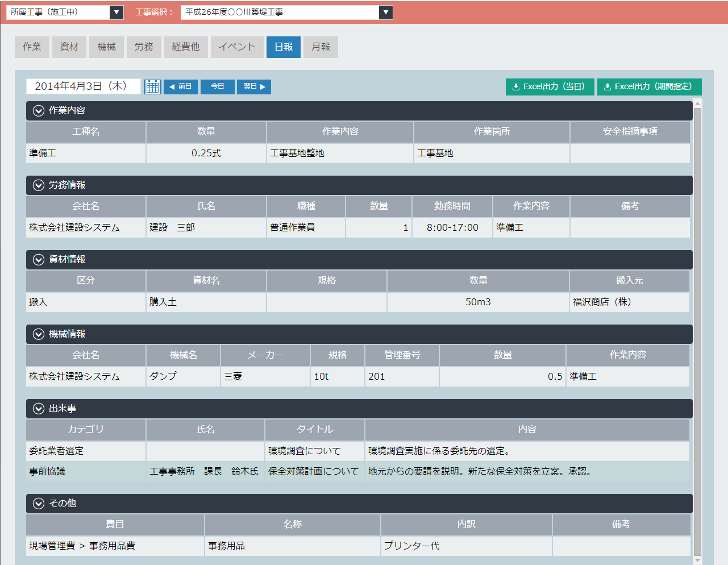728x565 pixels.
Task: Switch to the 労務 tab
Action: click(144, 47)
